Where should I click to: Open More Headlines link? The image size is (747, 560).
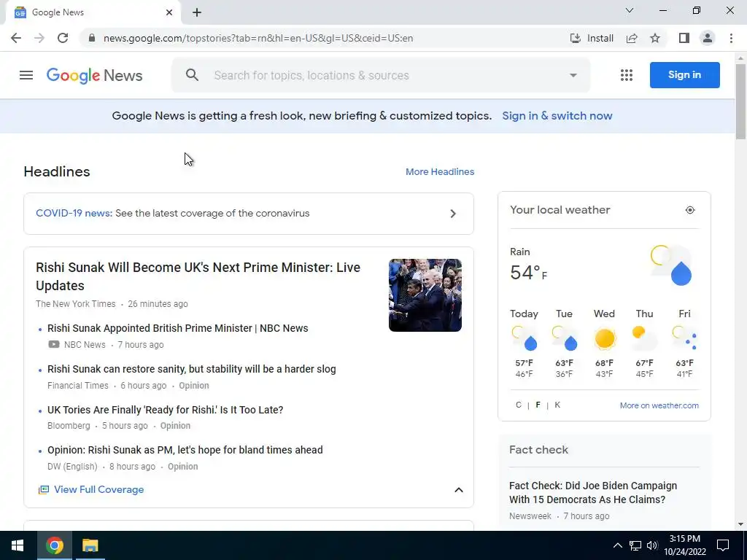(x=440, y=172)
